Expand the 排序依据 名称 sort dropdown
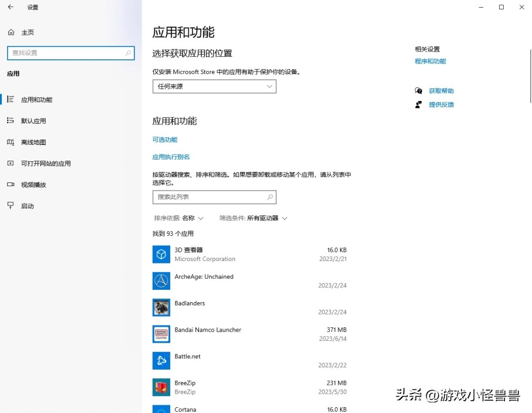532x413 pixels. click(179, 218)
